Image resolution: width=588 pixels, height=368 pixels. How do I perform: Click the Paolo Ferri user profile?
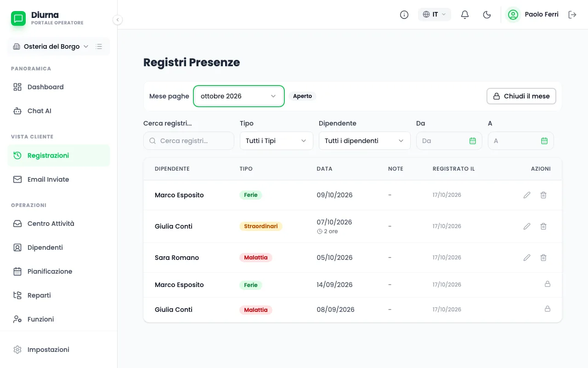[x=532, y=15]
